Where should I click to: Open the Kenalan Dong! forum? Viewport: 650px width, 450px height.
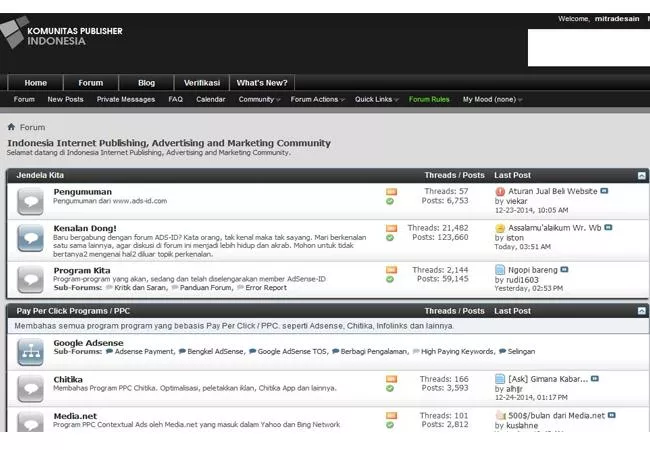point(85,228)
